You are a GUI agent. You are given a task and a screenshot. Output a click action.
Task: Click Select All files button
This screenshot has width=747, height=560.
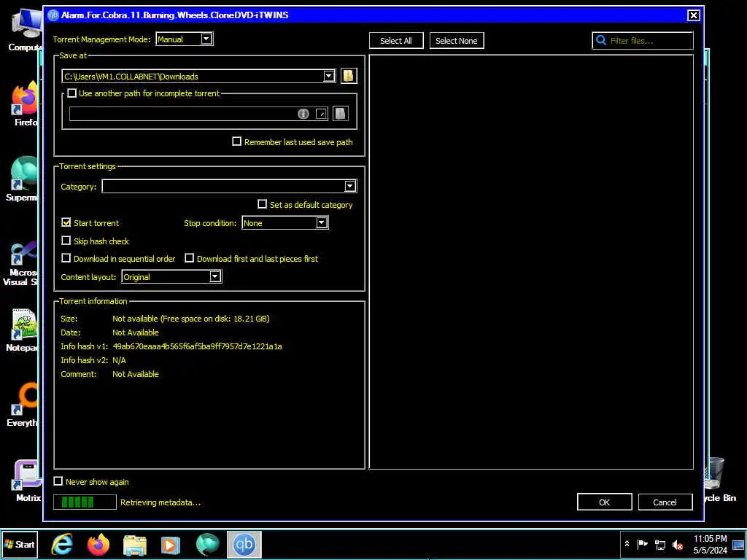pyautogui.click(x=396, y=41)
